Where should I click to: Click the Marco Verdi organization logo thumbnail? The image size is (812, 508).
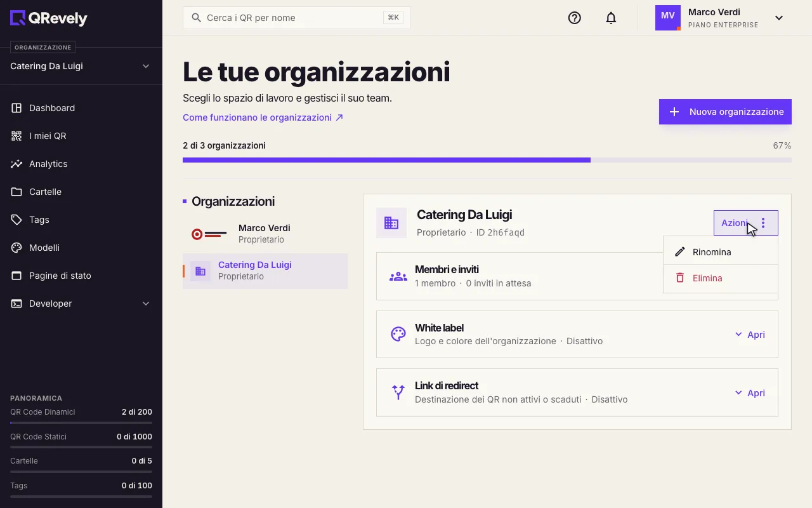point(209,234)
